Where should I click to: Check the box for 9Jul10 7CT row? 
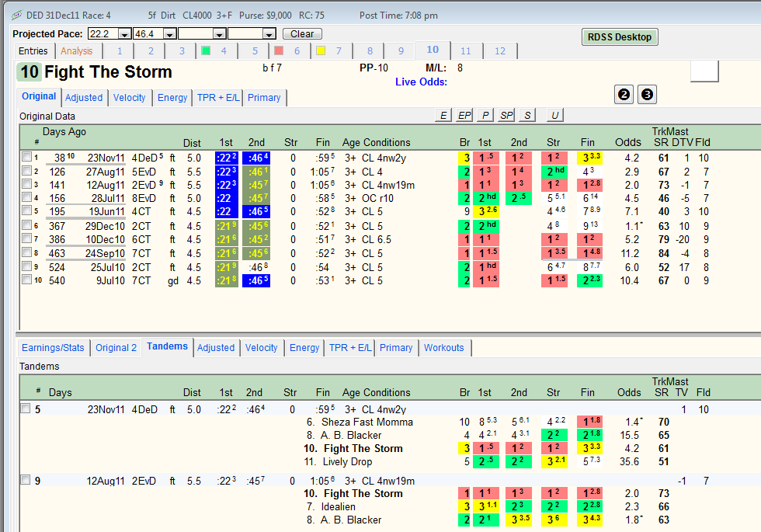(26, 279)
